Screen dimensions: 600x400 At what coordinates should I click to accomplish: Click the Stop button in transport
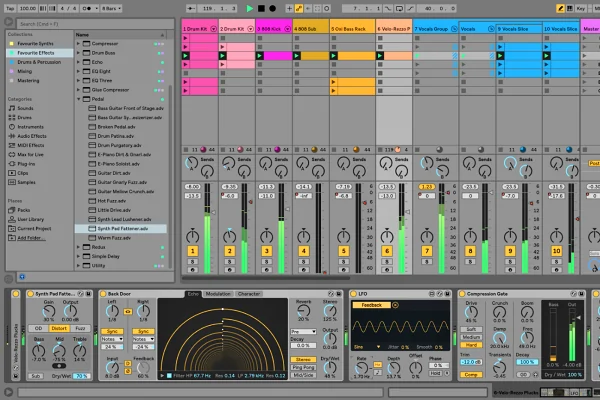click(x=261, y=8)
